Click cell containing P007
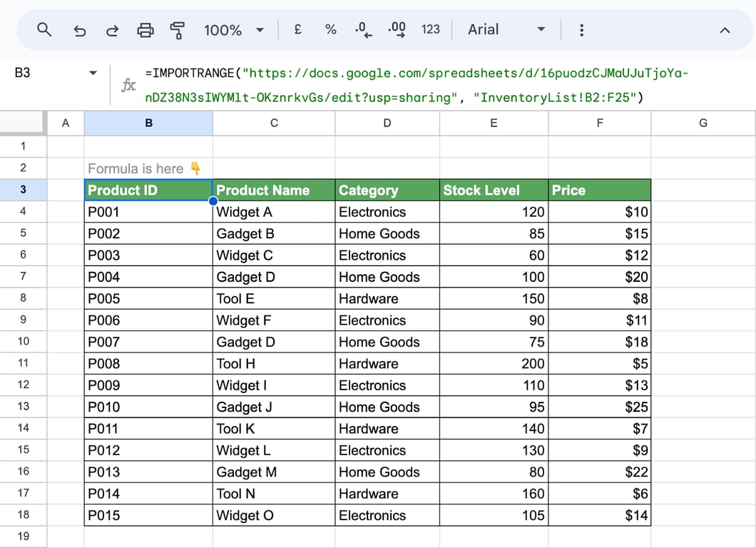This screenshot has width=756, height=548. [x=148, y=342]
